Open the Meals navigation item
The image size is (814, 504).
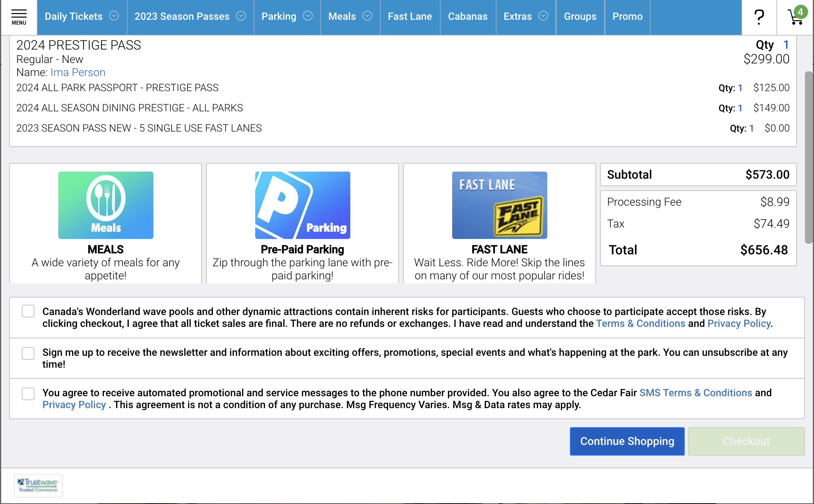pyautogui.click(x=342, y=16)
